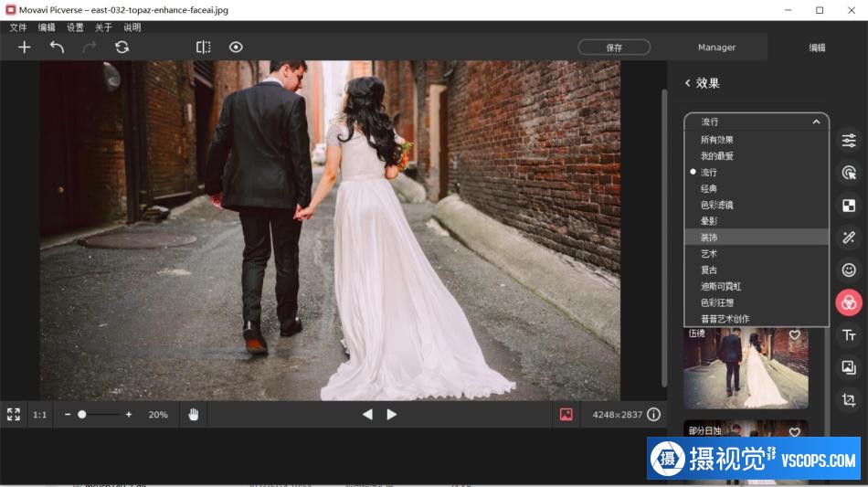This screenshot has height=487, width=868.
Task: Go to the next image arrow
Action: [x=391, y=415]
